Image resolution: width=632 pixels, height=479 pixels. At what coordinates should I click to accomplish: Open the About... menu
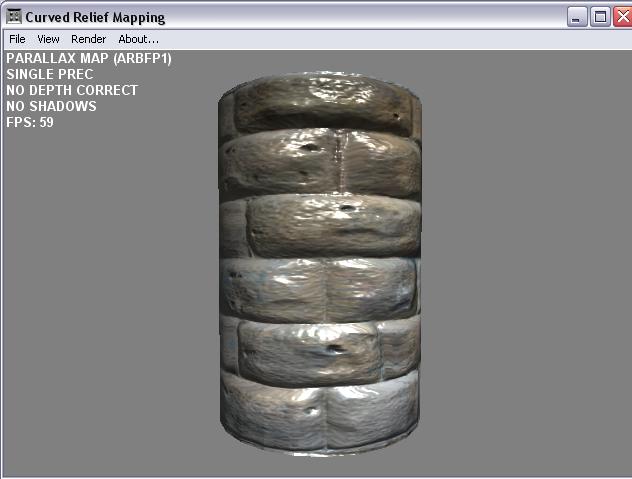pyautogui.click(x=138, y=39)
